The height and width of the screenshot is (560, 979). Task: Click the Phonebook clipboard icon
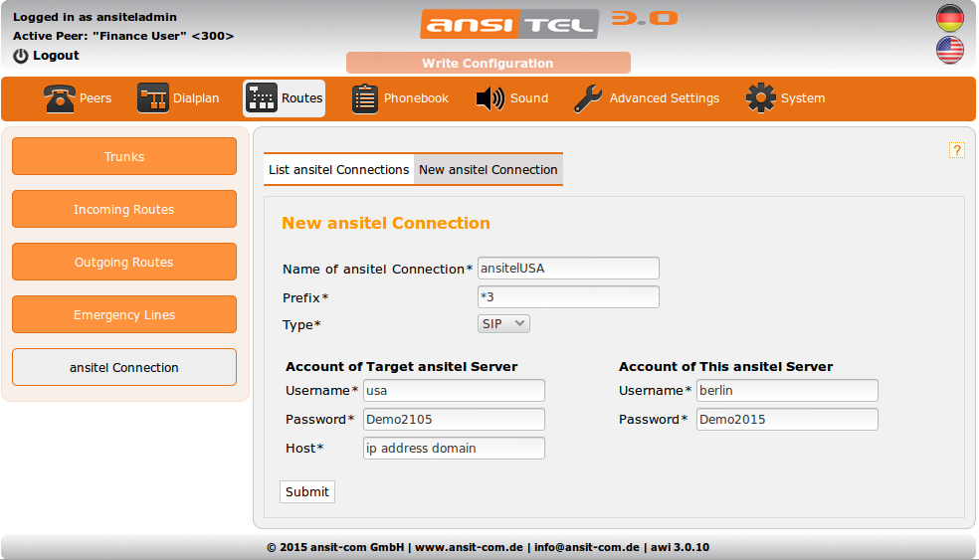[x=365, y=98]
